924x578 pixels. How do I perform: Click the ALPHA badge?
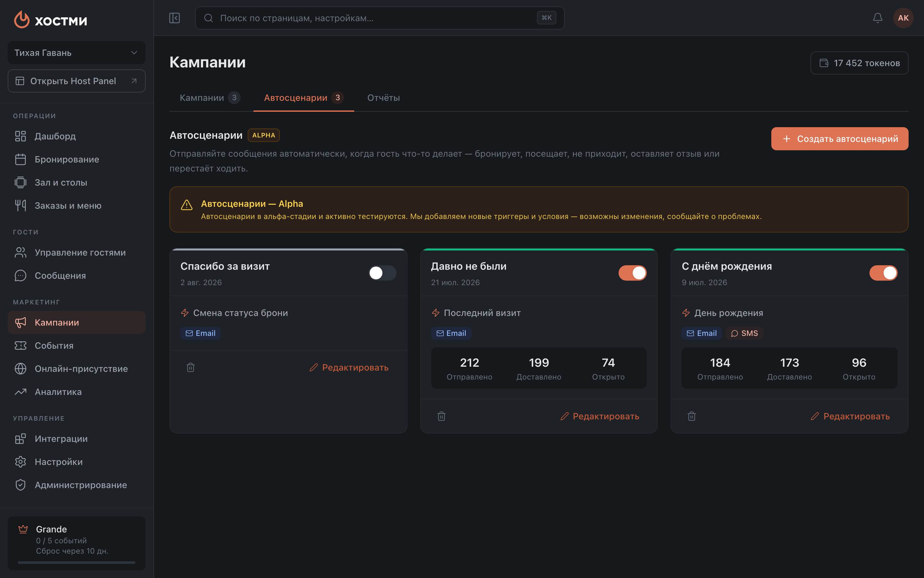click(263, 135)
